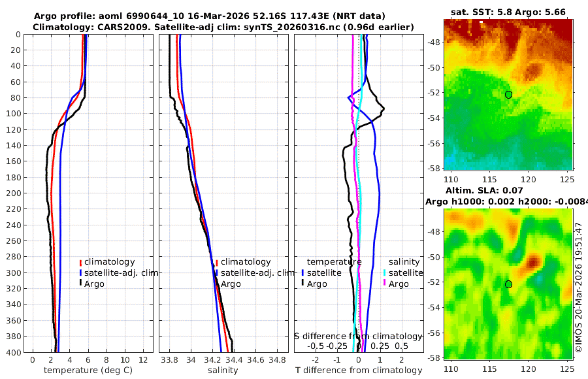Click the 'salinity' x-axis label

(x=223, y=371)
